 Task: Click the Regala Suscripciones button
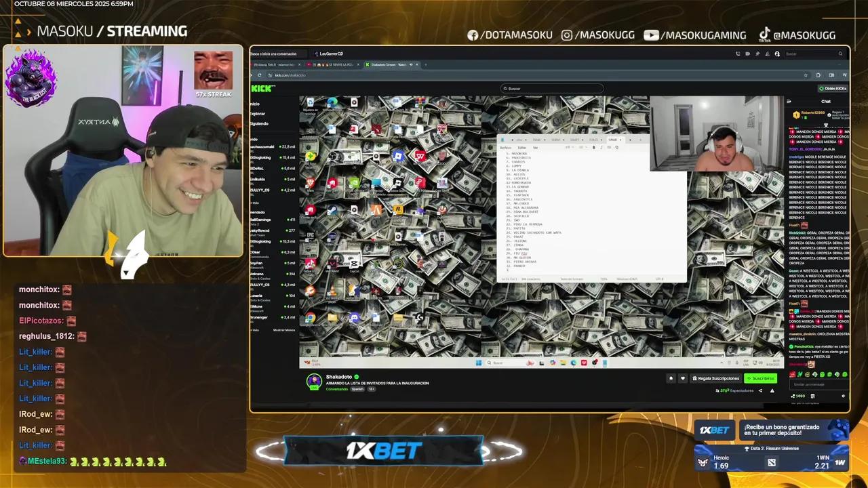[715, 378]
